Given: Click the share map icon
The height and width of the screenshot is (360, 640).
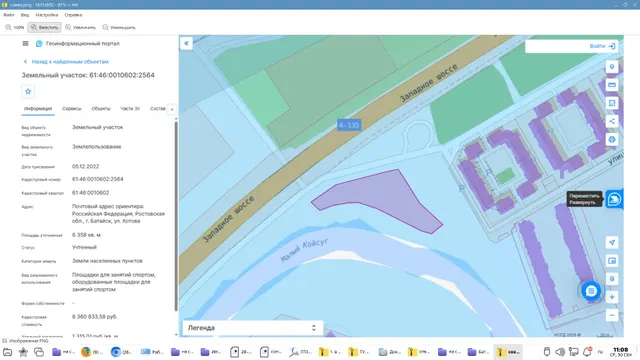Looking at the screenshot, I should click(612, 121).
